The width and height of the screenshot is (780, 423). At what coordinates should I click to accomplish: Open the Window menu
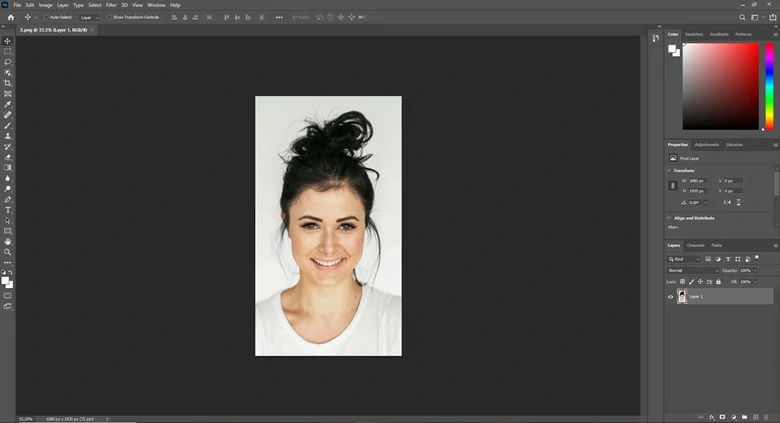pyautogui.click(x=156, y=5)
